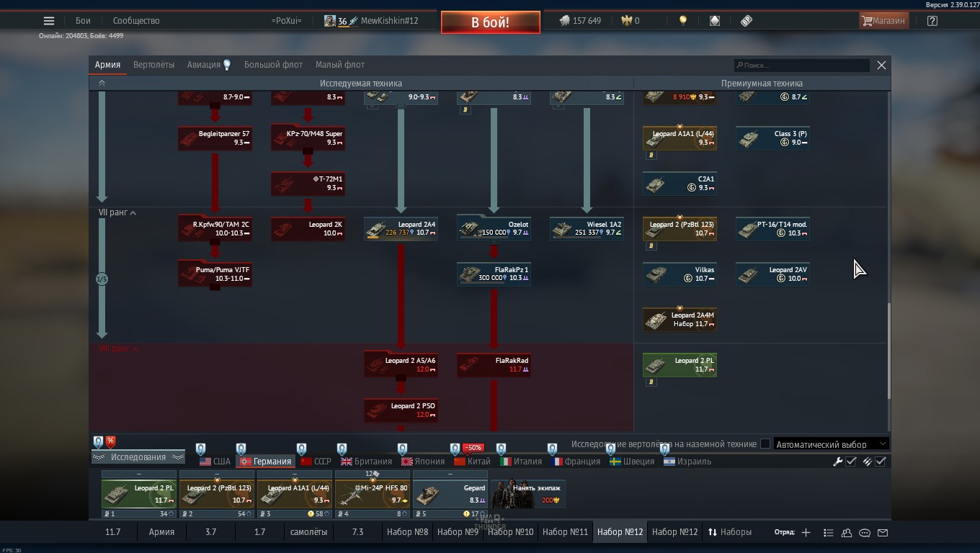Image resolution: width=980 pixels, height=553 pixels.
Task: Select the Британия nation tab
Action: [x=367, y=462]
